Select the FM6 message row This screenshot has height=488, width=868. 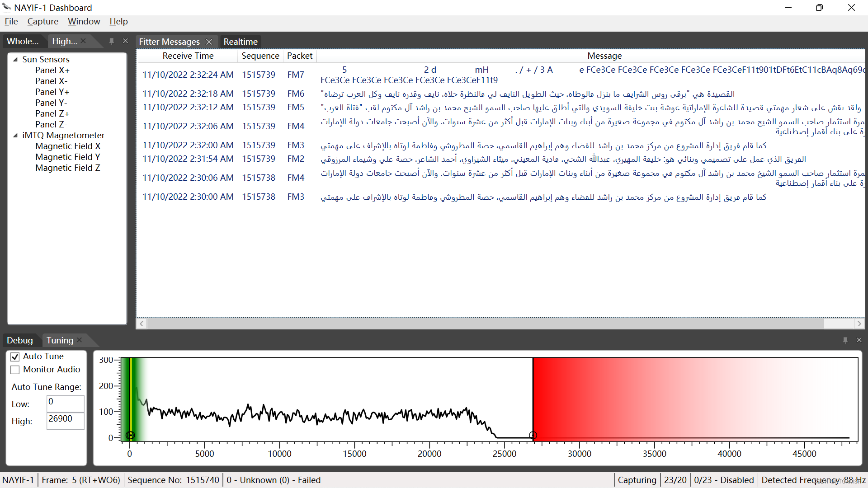coord(500,94)
